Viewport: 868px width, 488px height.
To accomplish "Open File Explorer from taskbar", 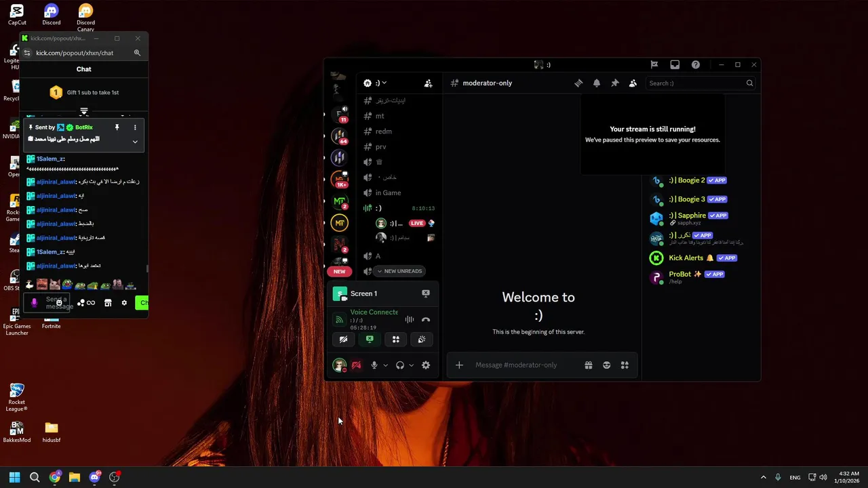I will (x=75, y=477).
